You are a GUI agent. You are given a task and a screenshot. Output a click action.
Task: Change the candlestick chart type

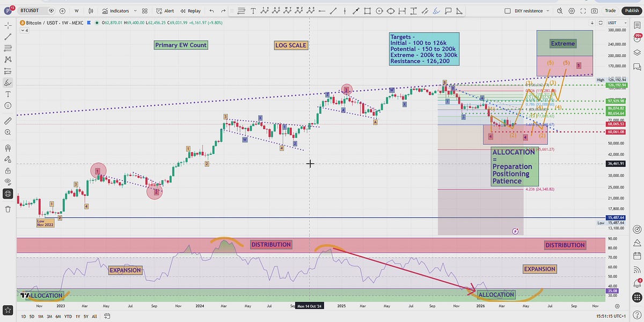coord(92,10)
